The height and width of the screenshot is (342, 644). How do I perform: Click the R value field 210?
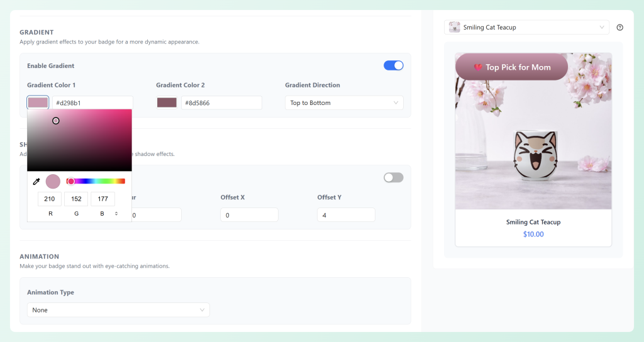point(50,199)
